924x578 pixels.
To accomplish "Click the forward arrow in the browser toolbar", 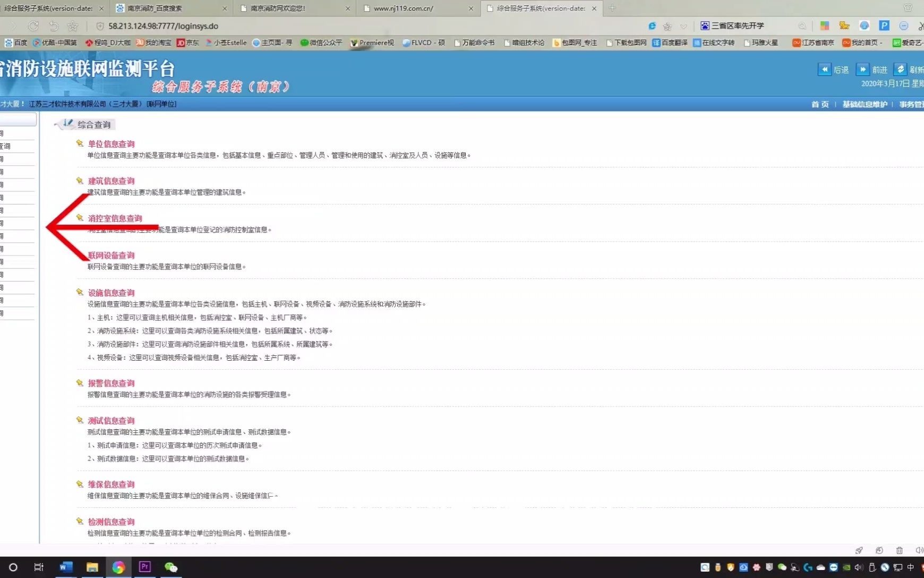I will pyautogui.click(x=13, y=26).
